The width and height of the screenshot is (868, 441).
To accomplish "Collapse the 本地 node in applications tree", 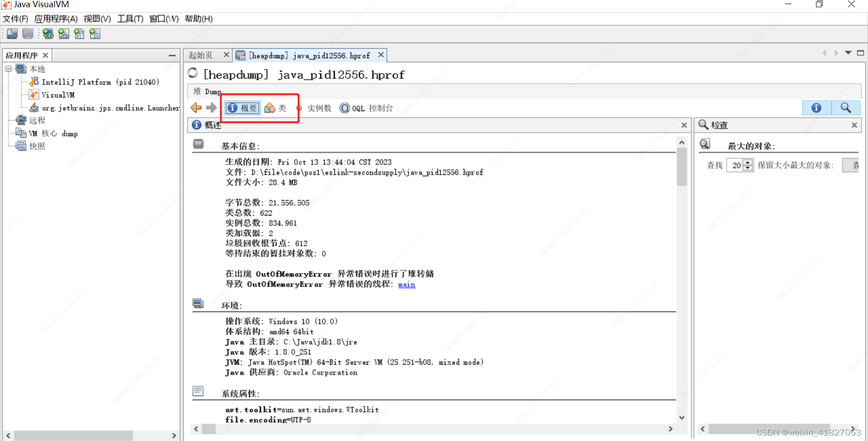I will [8, 69].
